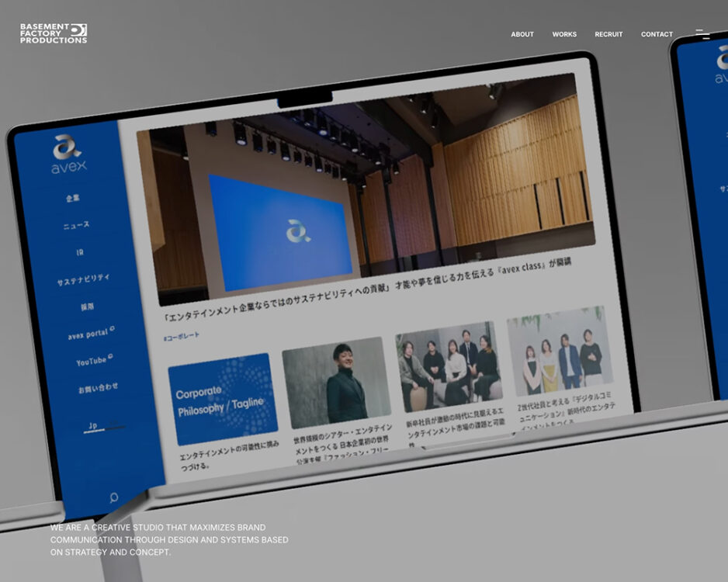
Task: Open the RECRUIT page
Action: pyautogui.click(x=608, y=34)
